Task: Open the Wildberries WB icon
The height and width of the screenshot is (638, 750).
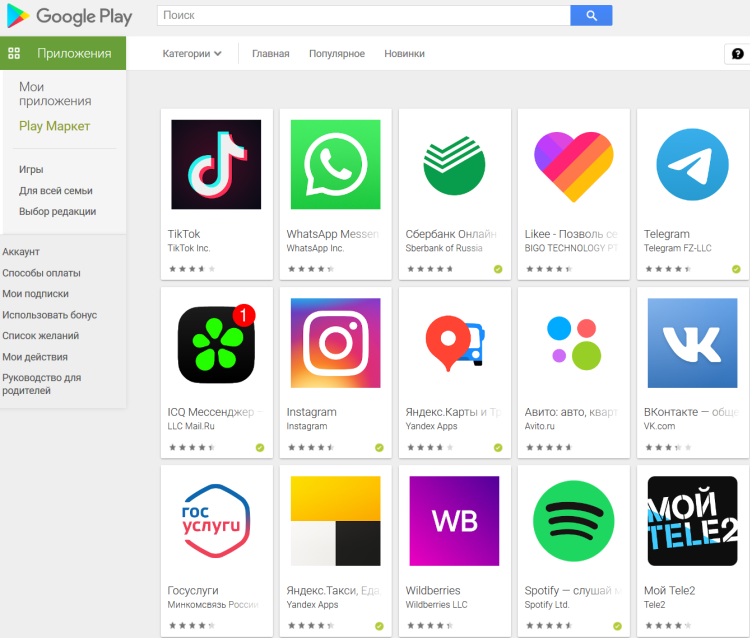Action: pos(454,521)
